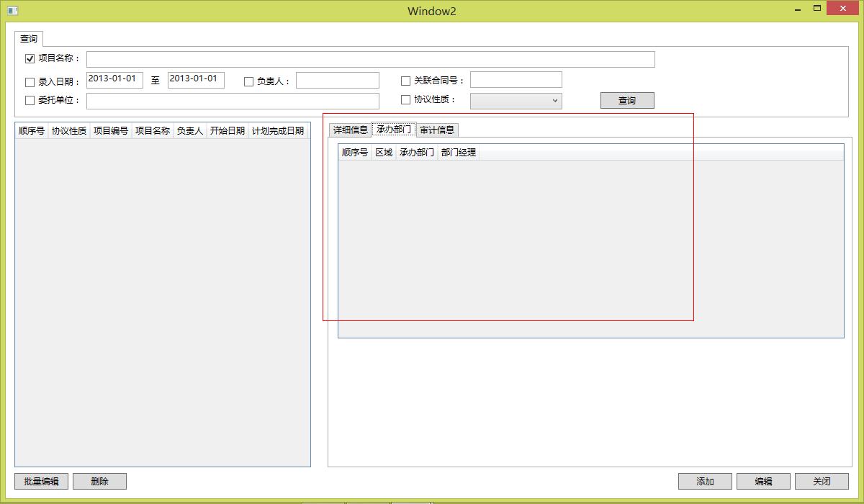Click the 删除 button
The height and width of the screenshot is (504, 864).
pos(99,482)
